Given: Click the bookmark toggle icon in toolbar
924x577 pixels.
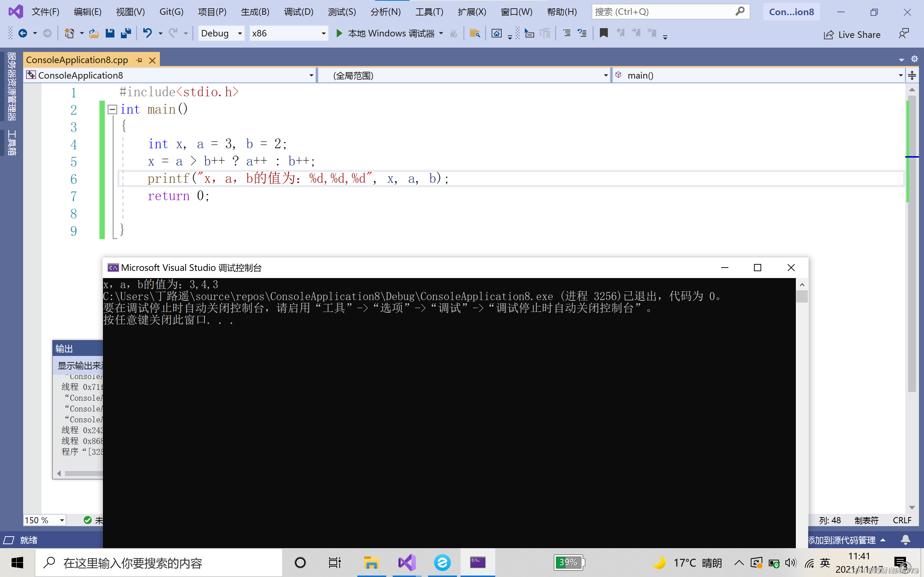Looking at the screenshot, I should click(x=603, y=33).
